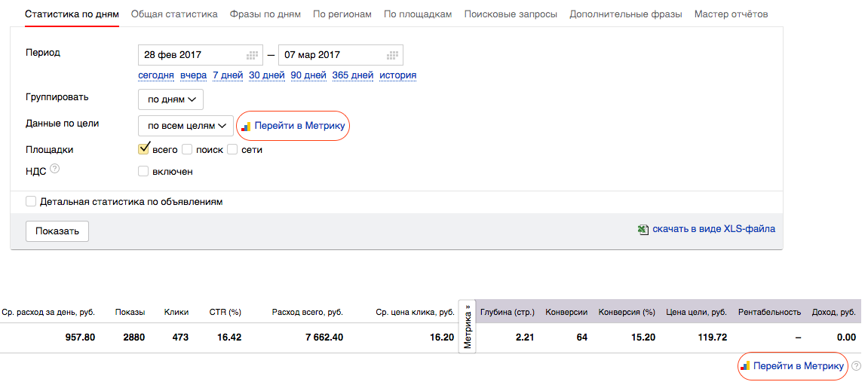Click the conversion rate value 15.20
Image resolution: width=868 pixels, height=385 pixels.
point(644,338)
